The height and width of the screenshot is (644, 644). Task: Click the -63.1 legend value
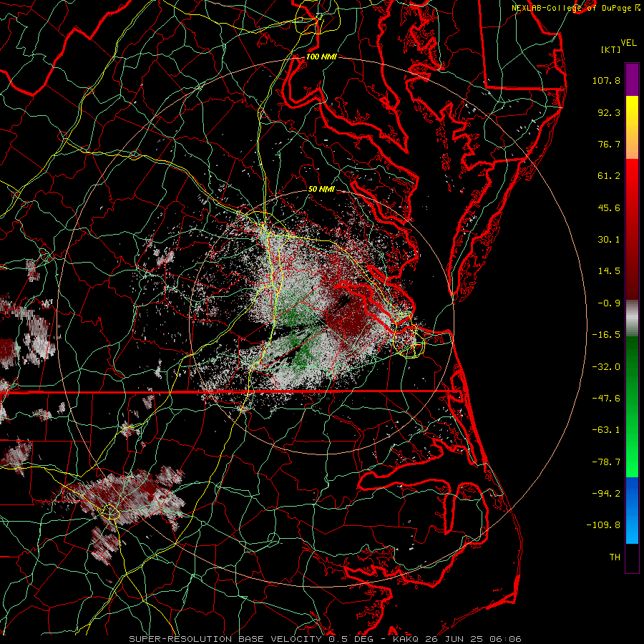tap(606, 430)
